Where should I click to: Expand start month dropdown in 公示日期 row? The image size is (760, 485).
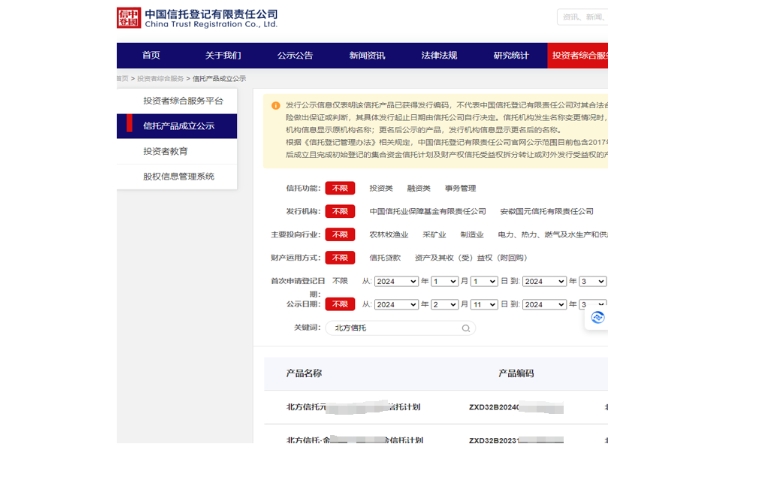tap(444, 304)
